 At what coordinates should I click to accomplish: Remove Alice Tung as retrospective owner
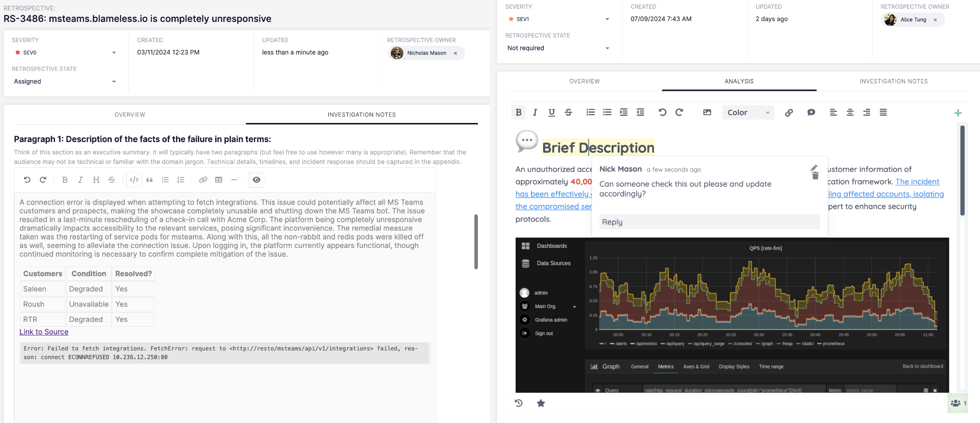pyautogui.click(x=935, y=20)
